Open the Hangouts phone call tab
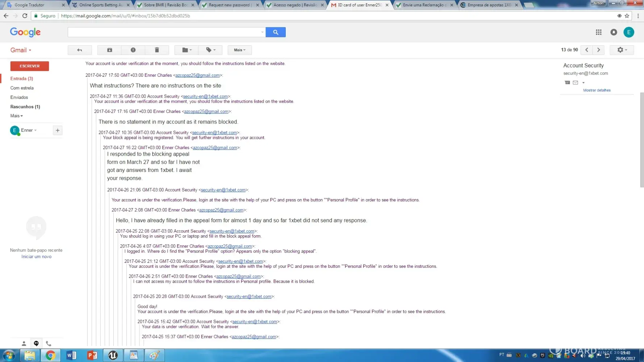644x362 pixels. coord(49,344)
